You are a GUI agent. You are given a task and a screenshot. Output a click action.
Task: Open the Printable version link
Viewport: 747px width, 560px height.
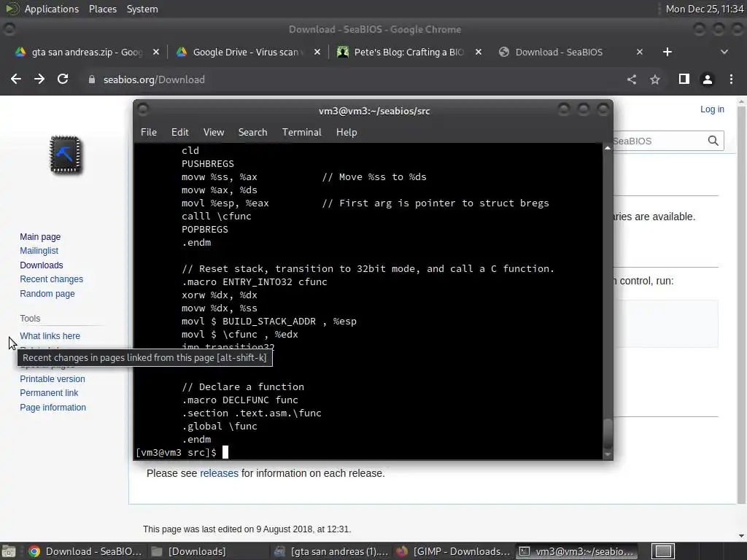point(53,379)
